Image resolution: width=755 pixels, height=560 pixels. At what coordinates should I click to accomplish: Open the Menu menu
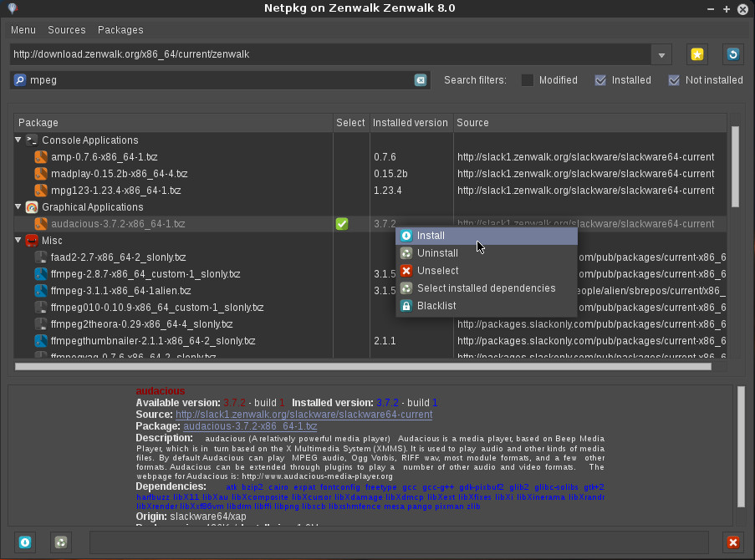coord(23,30)
